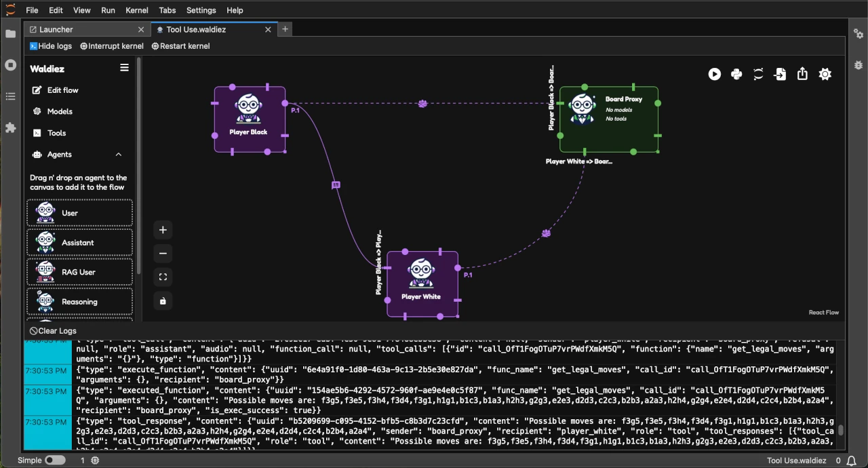Open the Extension Manager in left sidebar
868x468 pixels.
coord(10,128)
